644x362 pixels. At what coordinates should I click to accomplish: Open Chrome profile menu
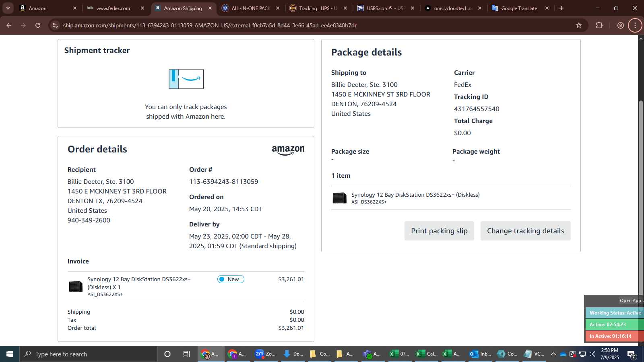621,25
